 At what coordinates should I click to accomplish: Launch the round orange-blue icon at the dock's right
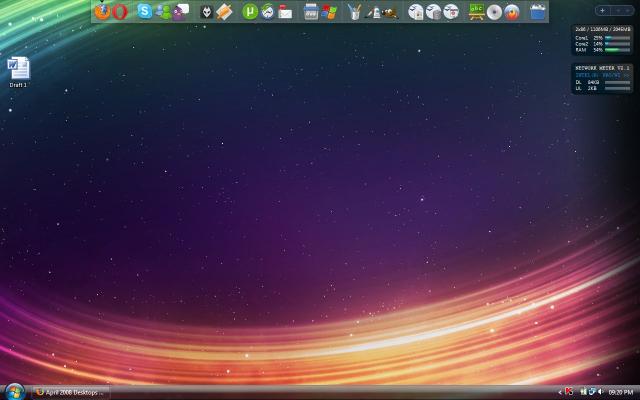tap(512, 12)
